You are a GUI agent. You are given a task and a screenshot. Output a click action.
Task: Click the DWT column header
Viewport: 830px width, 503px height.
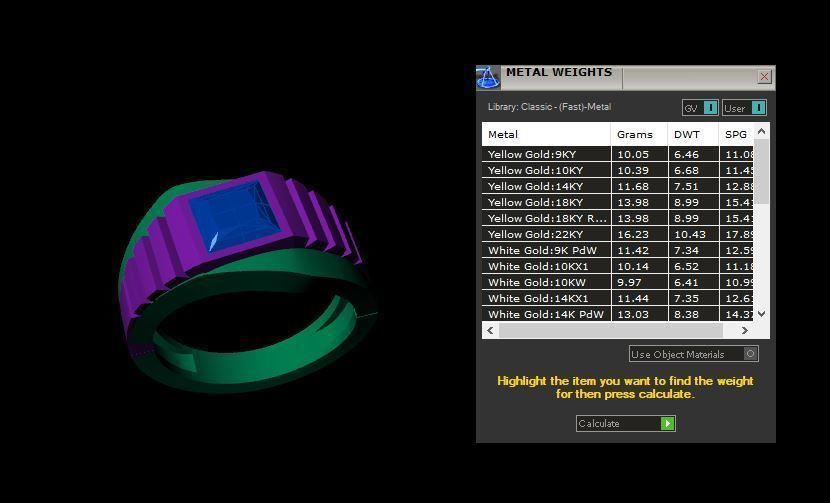693,134
